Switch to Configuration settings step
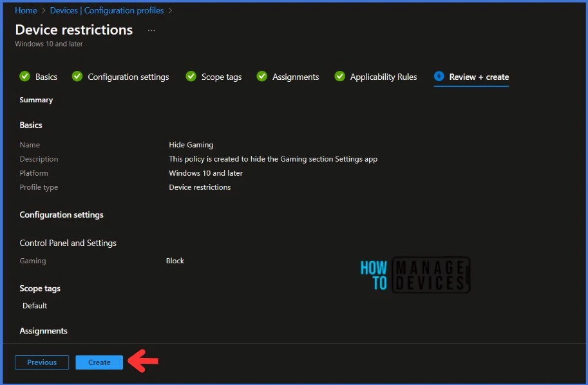The height and width of the screenshot is (385, 588). tap(128, 77)
